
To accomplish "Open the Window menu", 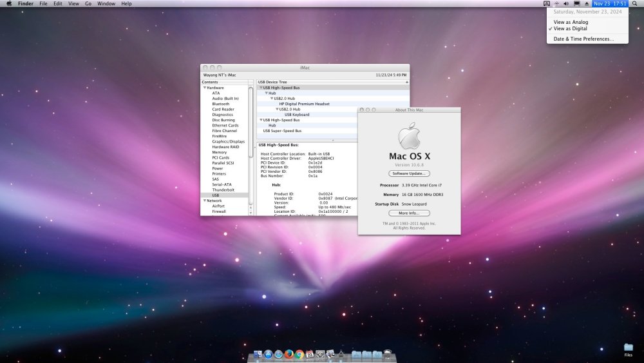I will (106, 3).
